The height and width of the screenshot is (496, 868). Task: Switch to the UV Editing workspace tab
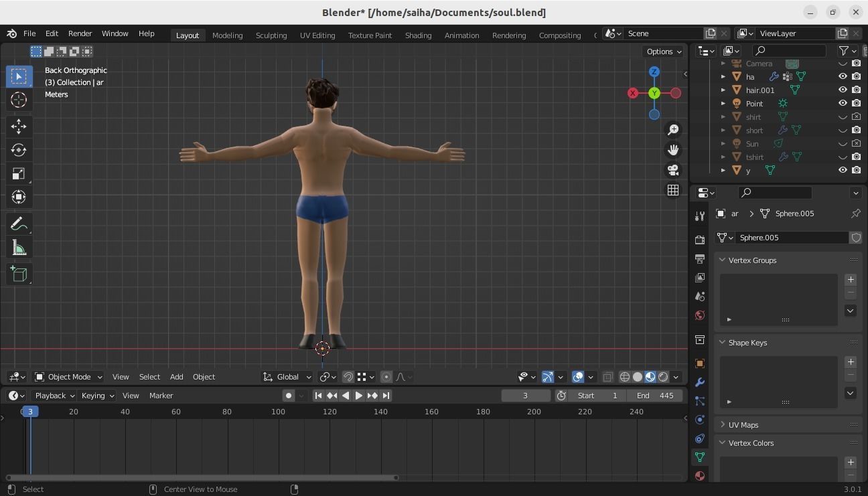317,35
